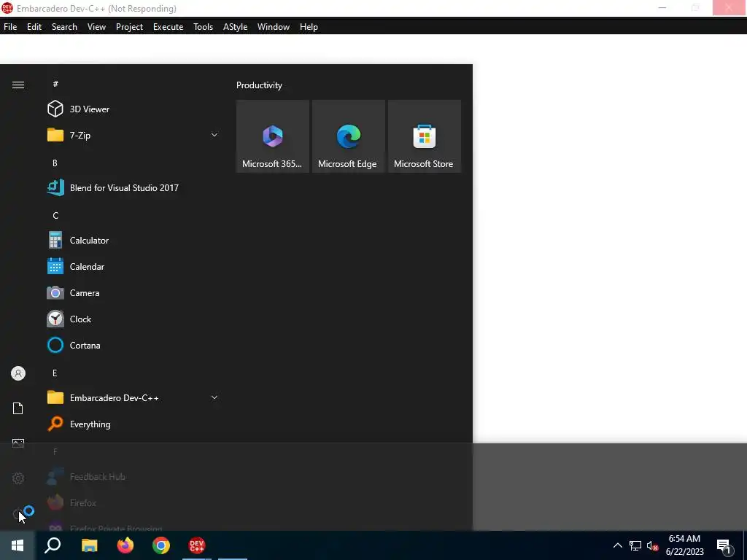Open the Microsoft 365 tile
This screenshot has height=560, width=747.
[273, 136]
